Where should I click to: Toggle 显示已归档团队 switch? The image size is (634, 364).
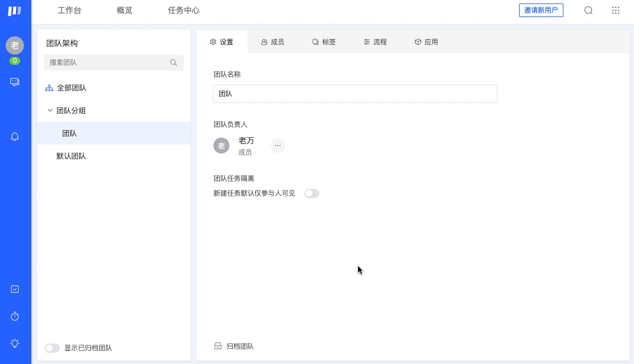pos(52,348)
